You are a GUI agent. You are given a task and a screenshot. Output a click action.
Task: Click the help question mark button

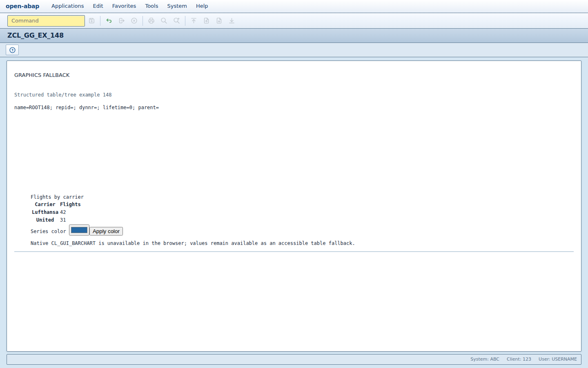tap(12, 50)
